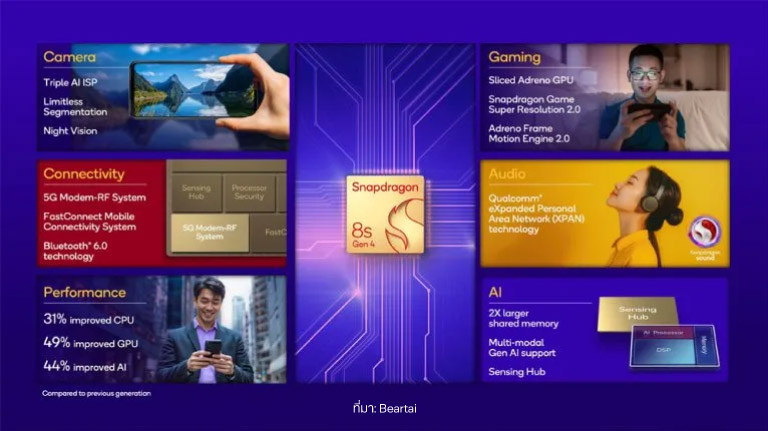Click the Gaming heading

[514, 57]
